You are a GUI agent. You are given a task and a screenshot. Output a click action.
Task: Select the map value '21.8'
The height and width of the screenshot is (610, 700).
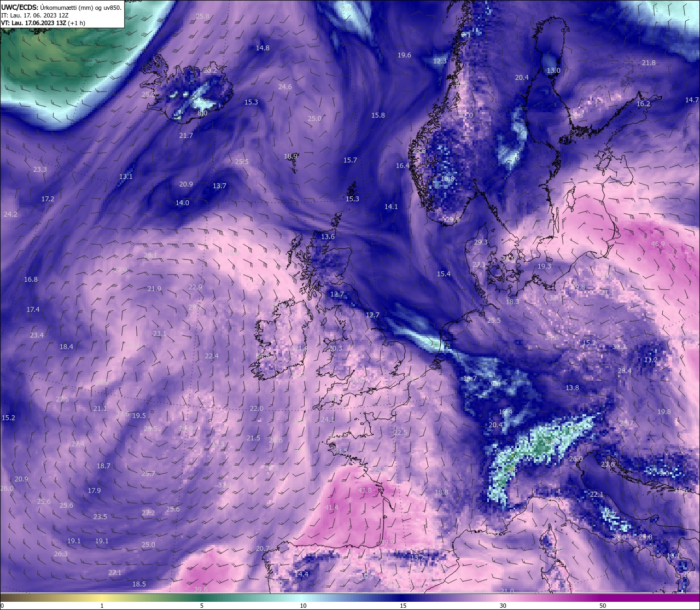tap(649, 63)
